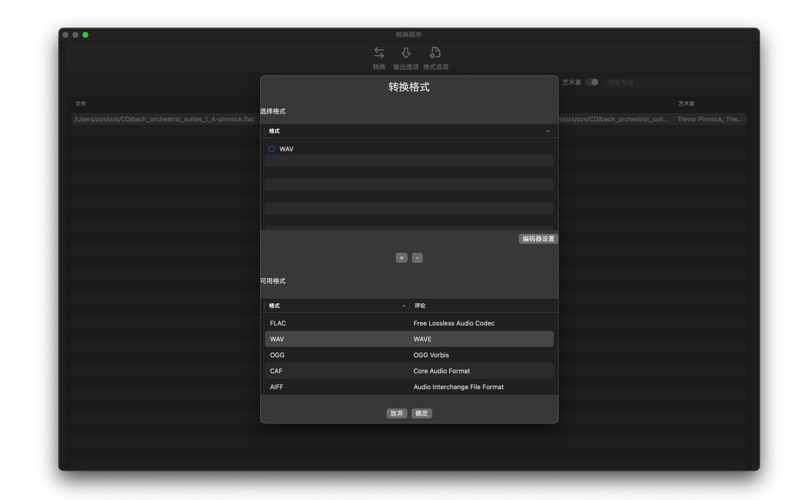Add format with the plus button
The height and width of the screenshot is (500, 800).
pyautogui.click(x=402, y=258)
